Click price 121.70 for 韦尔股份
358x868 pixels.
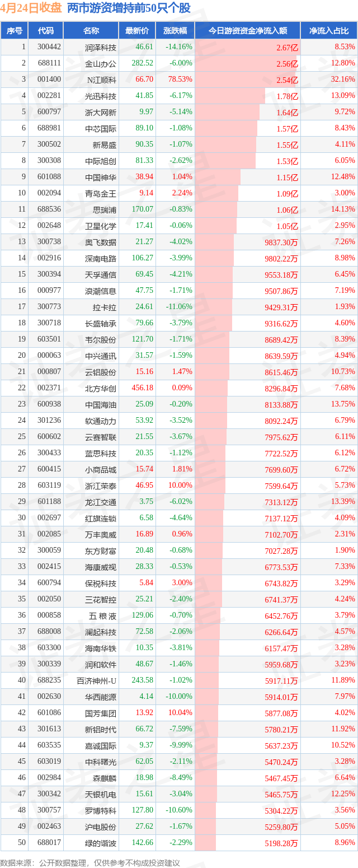click(x=142, y=339)
